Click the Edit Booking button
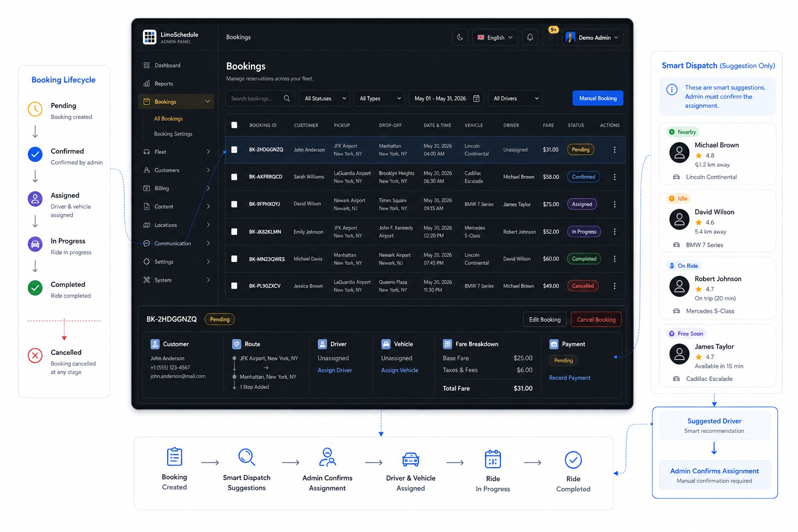The height and width of the screenshot is (532, 798). pos(544,320)
